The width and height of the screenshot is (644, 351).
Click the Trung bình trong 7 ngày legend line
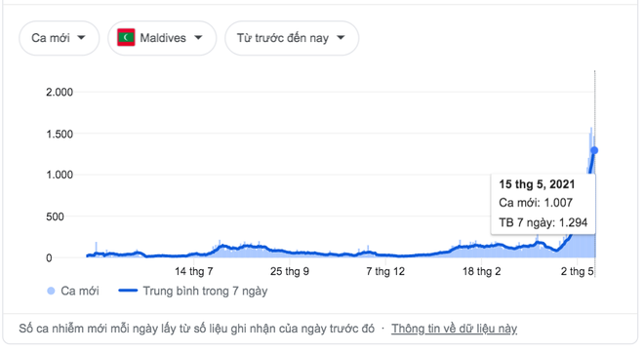[128, 291]
